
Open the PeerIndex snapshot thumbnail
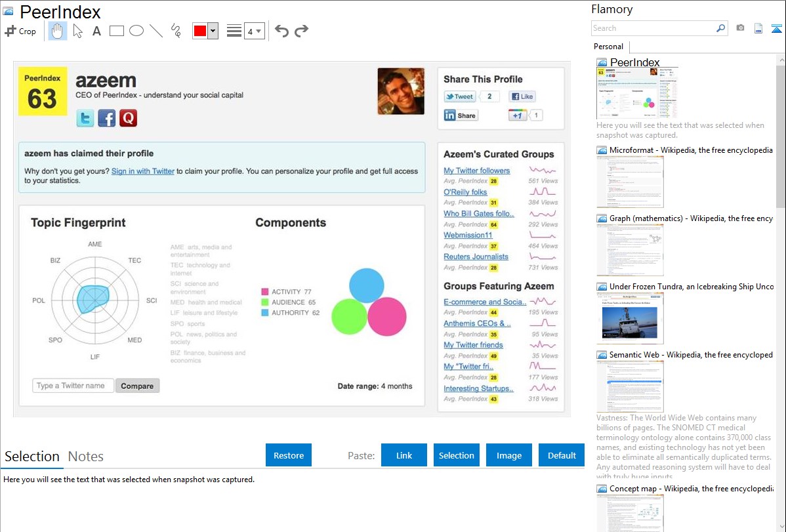pos(636,92)
